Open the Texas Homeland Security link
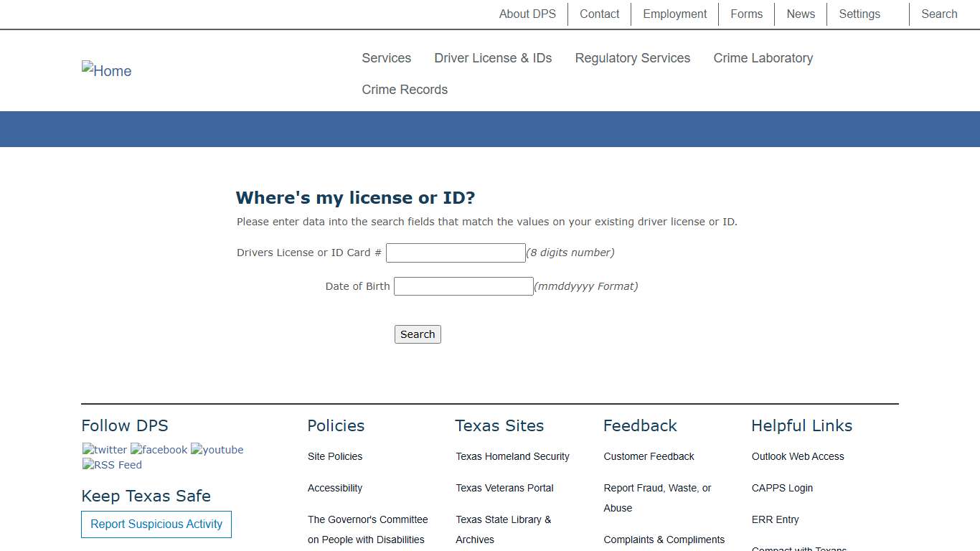The image size is (980, 551). point(512,456)
